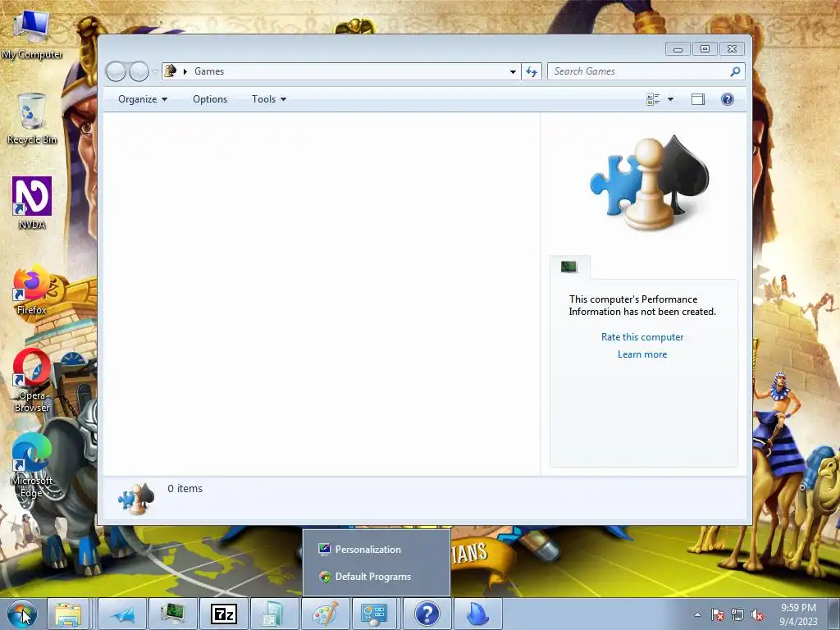Viewport: 840px width, 630px height.
Task: Open the Tools dropdown menu
Action: (x=269, y=99)
